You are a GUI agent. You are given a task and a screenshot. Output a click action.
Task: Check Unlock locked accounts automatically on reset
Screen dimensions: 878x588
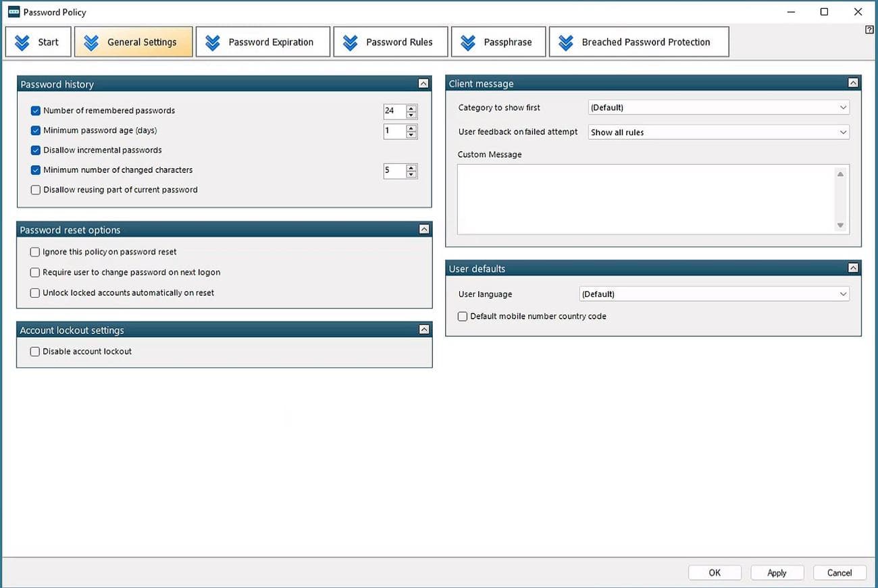(x=35, y=293)
